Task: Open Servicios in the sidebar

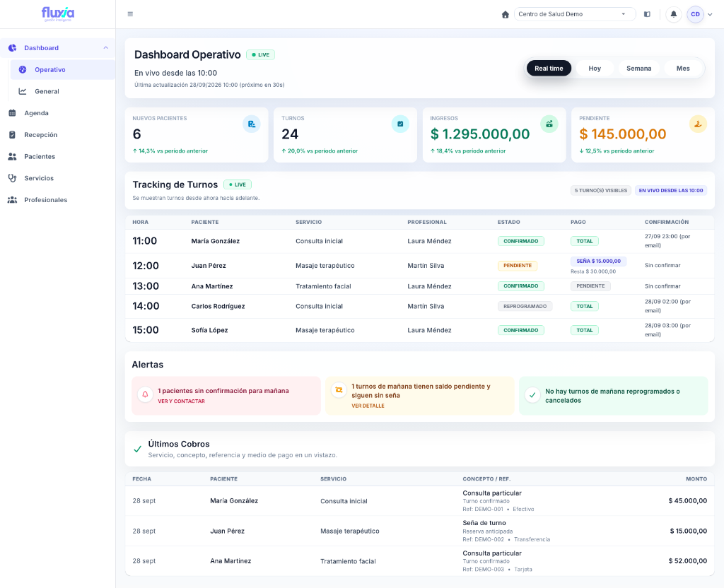Action: coord(58,178)
